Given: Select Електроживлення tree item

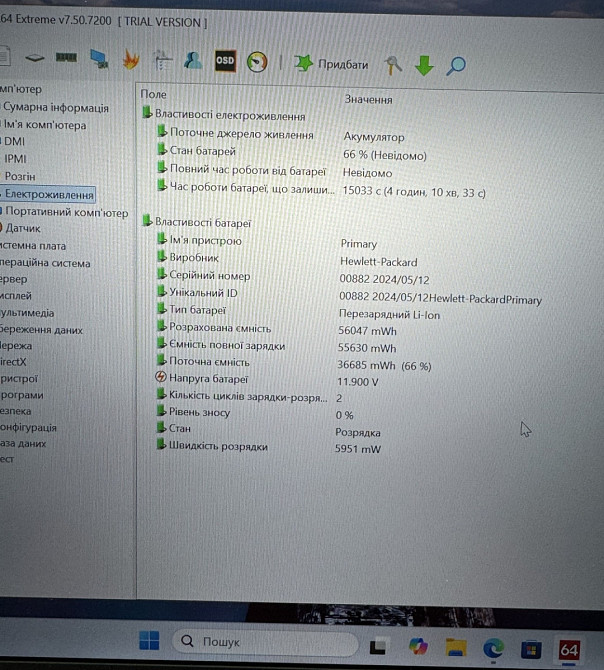Looking at the screenshot, I should pos(49,194).
